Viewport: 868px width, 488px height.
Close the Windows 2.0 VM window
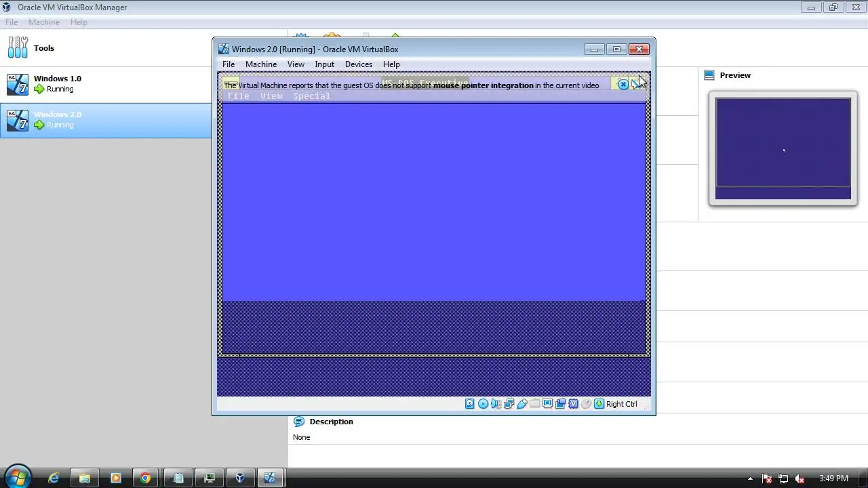pyautogui.click(x=639, y=49)
